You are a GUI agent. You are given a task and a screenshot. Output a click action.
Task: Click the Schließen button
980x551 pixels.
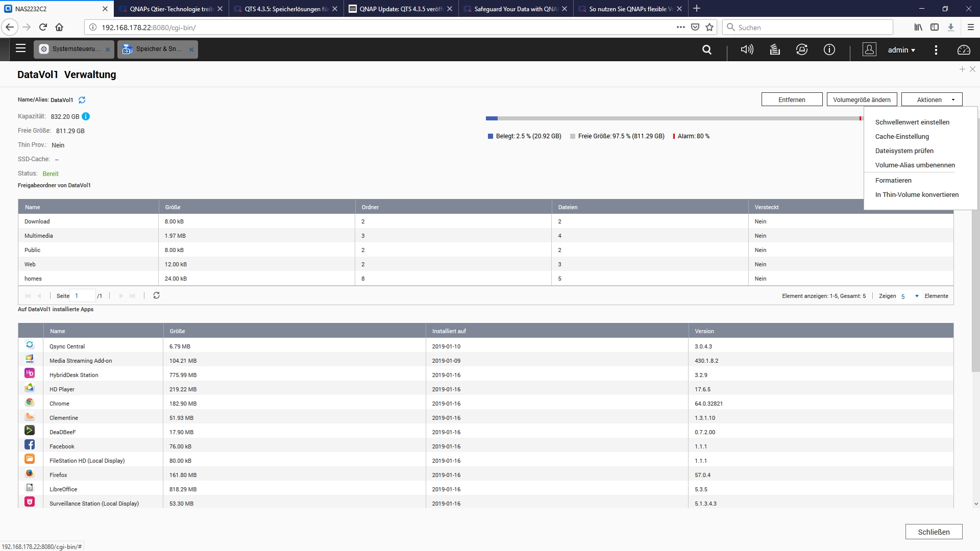(x=934, y=532)
